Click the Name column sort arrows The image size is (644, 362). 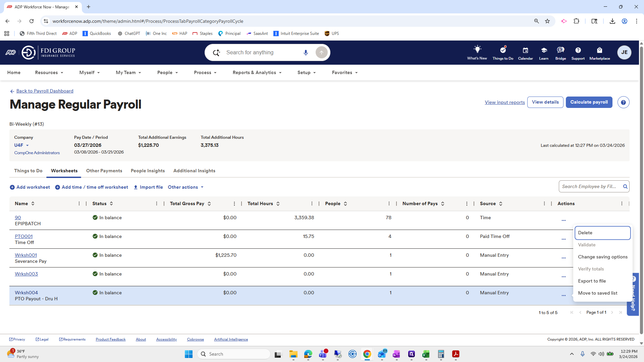click(x=33, y=204)
